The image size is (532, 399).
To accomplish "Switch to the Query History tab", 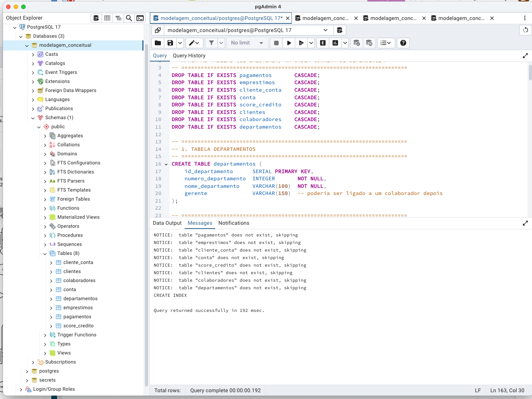I will pyautogui.click(x=189, y=55).
